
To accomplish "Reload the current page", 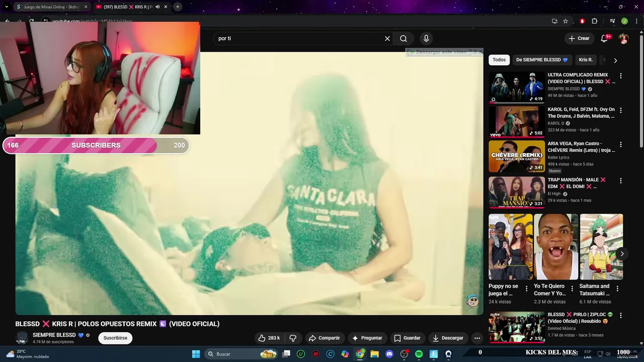I will click(31, 21).
